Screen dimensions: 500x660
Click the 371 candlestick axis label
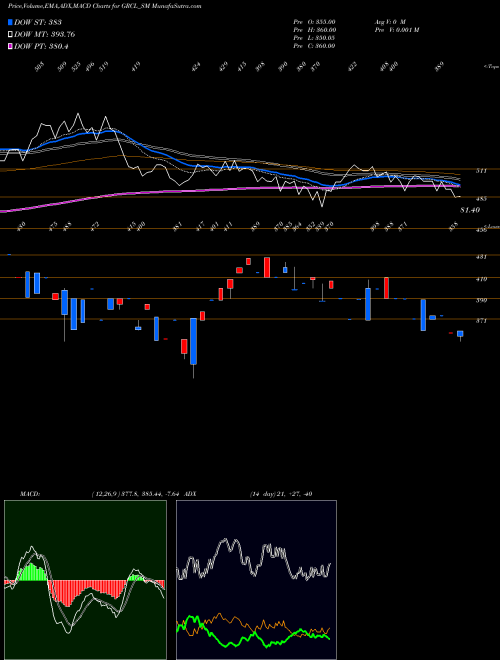pyautogui.click(x=481, y=321)
